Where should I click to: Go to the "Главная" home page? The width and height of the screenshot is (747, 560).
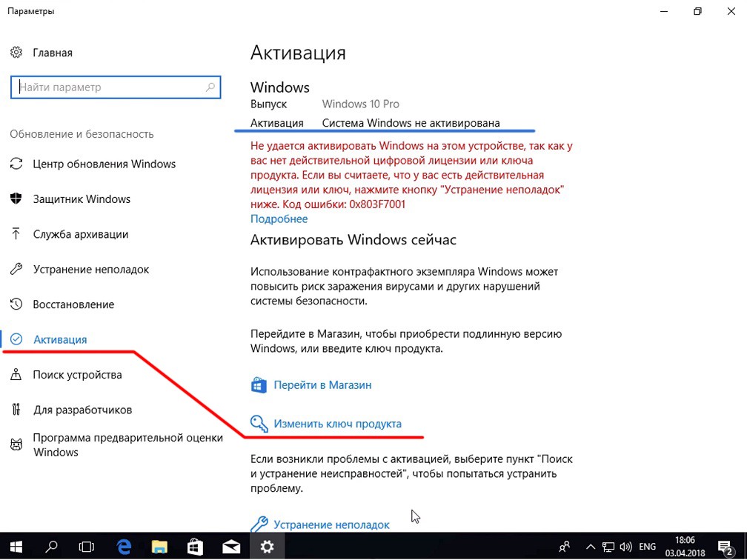[x=53, y=53]
